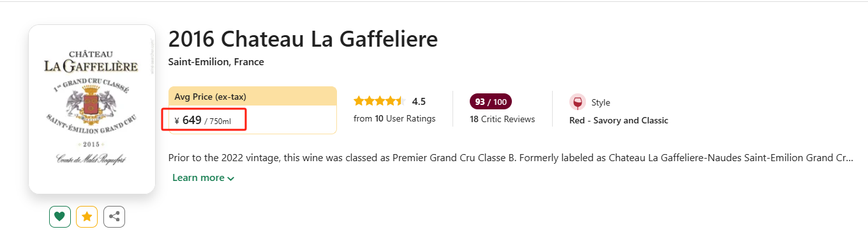The height and width of the screenshot is (243, 868).
Task: Click the share icon below label
Action: pyautogui.click(x=114, y=217)
